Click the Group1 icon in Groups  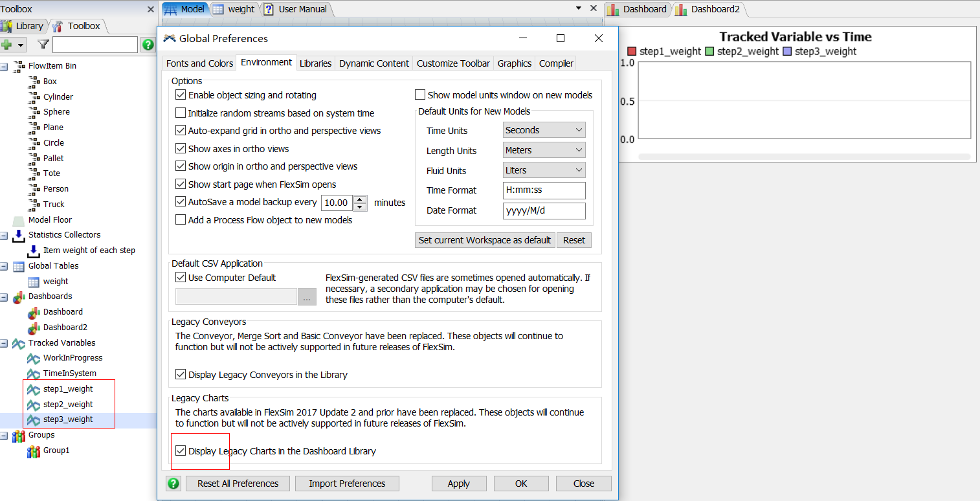coord(34,451)
